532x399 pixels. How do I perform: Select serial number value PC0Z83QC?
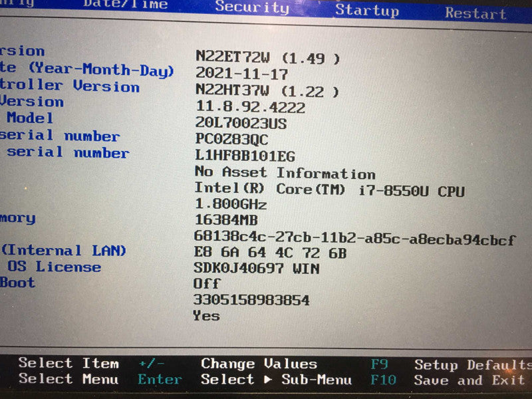(x=231, y=139)
